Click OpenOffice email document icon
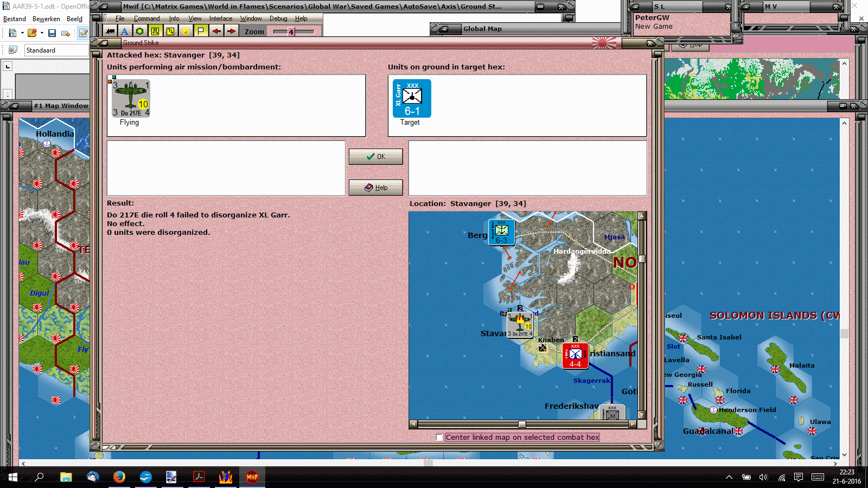The height and width of the screenshot is (488, 868). tap(66, 33)
